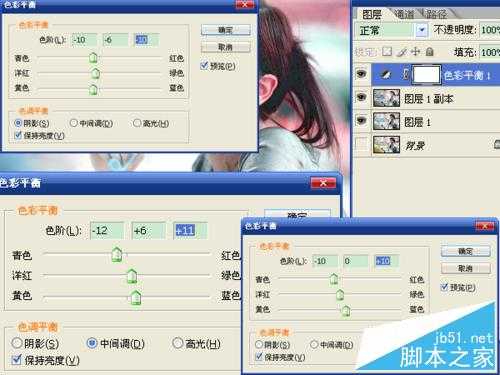Click the highlighted +11 色阶 input field
Screen dimensions: 500x375
(x=190, y=230)
